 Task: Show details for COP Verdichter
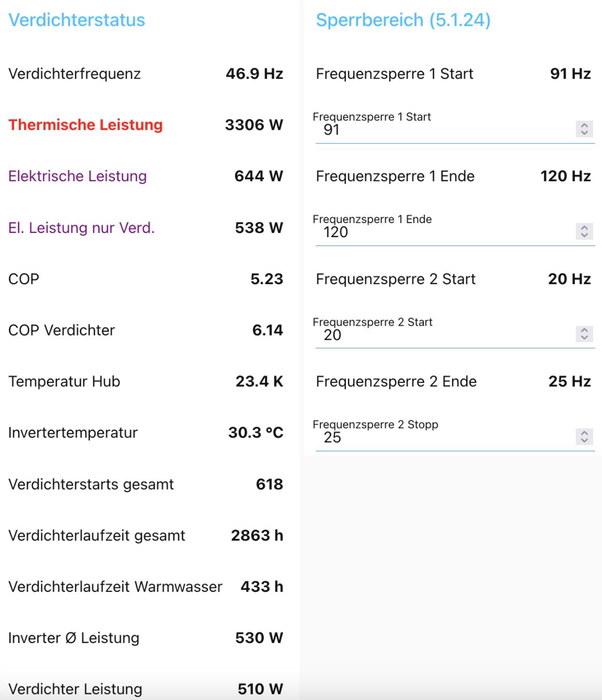point(62,330)
